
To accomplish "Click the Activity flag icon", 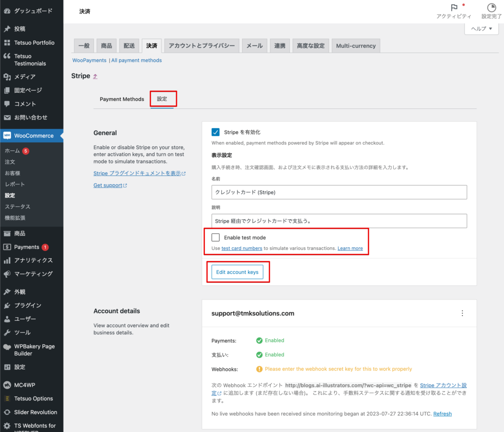I will pyautogui.click(x=454, y=8).
